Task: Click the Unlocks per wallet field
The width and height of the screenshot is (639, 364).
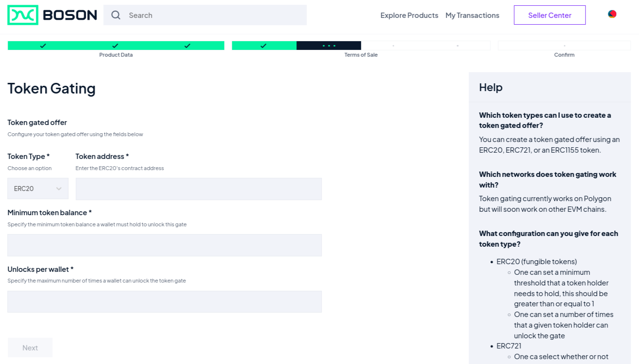Action: (164, 301)
